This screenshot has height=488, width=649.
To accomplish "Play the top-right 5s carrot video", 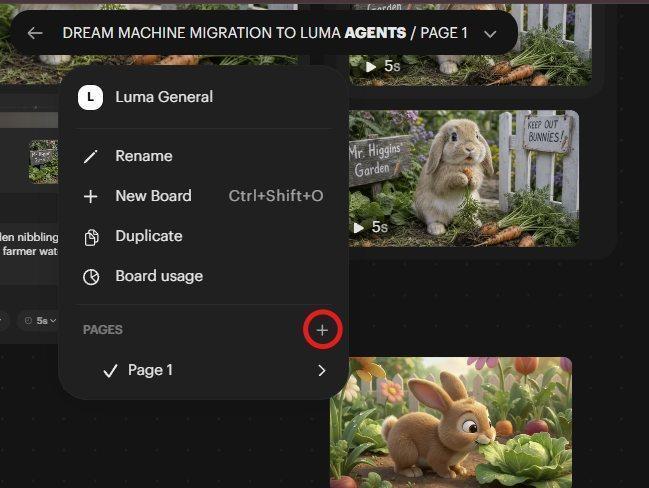I will tap(371, 66).
